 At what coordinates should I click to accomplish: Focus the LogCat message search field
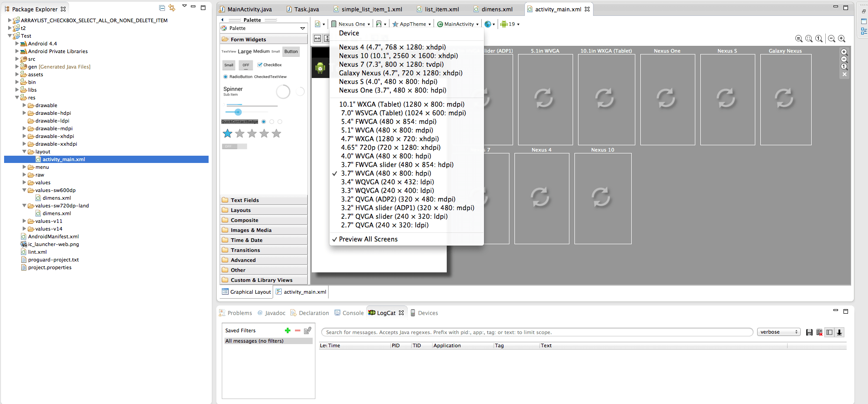tap(537, 332)
